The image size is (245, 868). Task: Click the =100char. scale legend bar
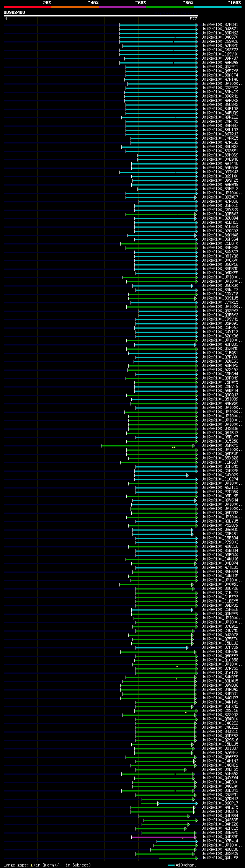pyautogui.click(x=171, y=865)
